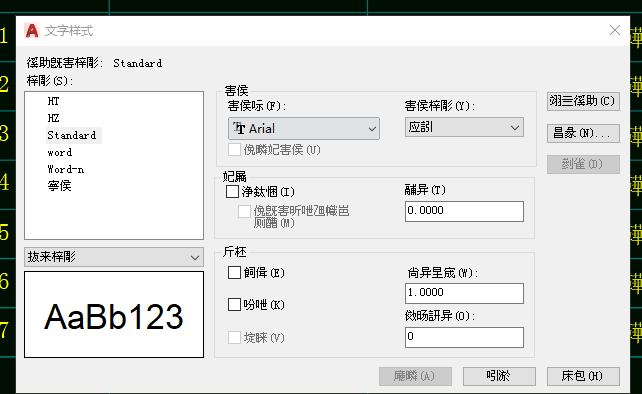Select HZ style in the list
The width and height of the screenshot is (642, 394).
pos(53,118)
